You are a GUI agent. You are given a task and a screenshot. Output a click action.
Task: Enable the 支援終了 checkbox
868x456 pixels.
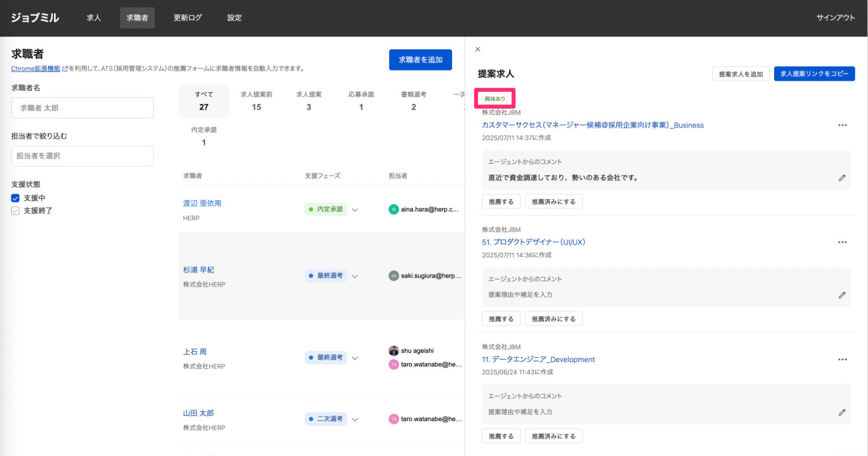[x=15, y=211]
